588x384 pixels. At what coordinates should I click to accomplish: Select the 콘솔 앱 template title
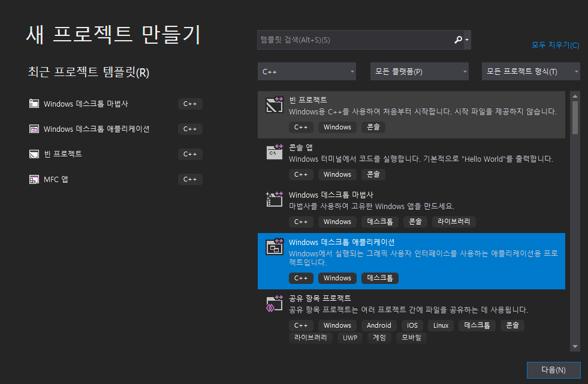(x=301, y=147)
